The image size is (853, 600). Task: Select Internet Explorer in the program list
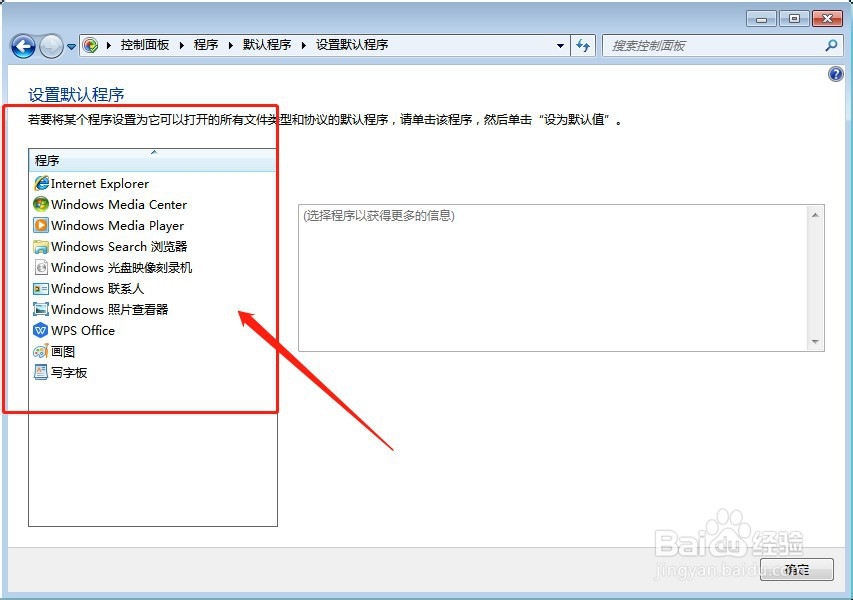pyautogui.click(x=99, y=183)
